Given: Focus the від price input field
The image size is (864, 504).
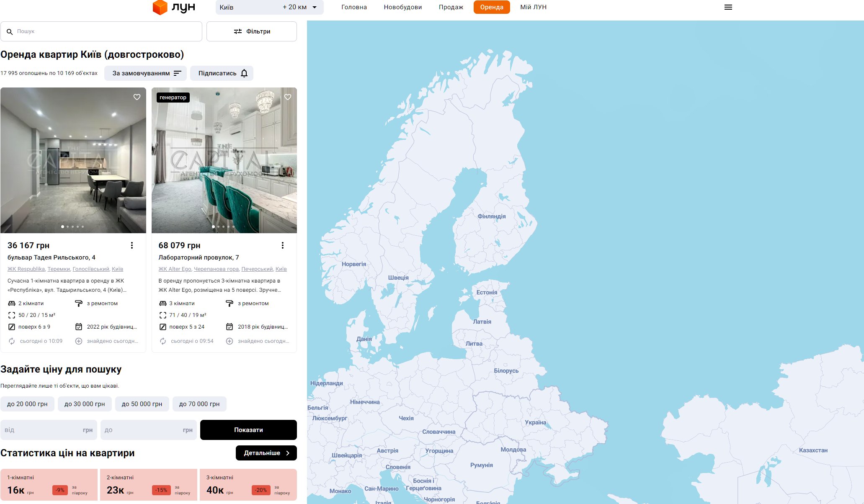Looking at the screenshot, I should pyautogui.click(x=42, y=430).
